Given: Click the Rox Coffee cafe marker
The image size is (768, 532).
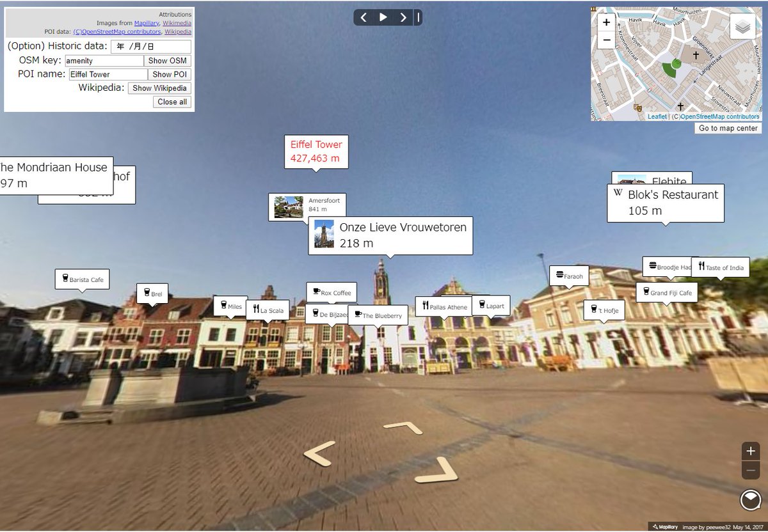Looking at the screenshot, I should point(331,292).
